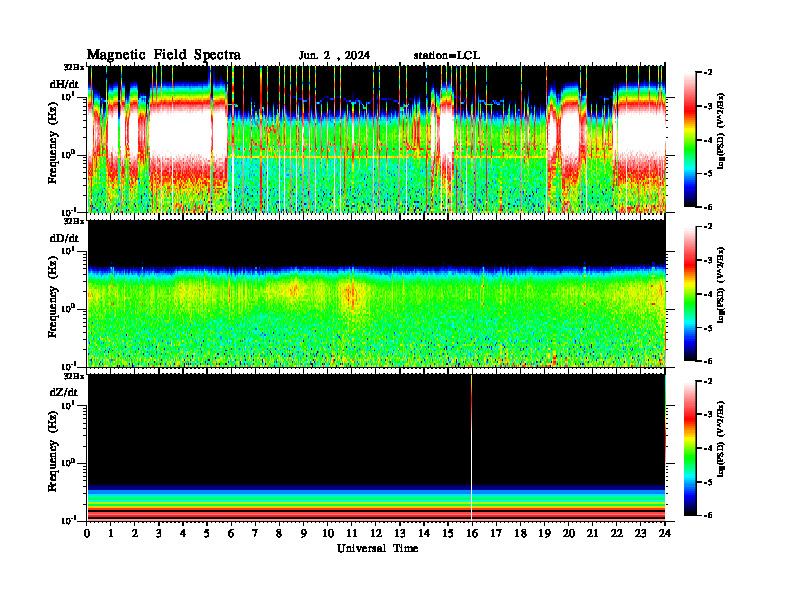Screen dimensions: 792x612
Task: Click hour 20 on the time axis
Action: [568, 533]
